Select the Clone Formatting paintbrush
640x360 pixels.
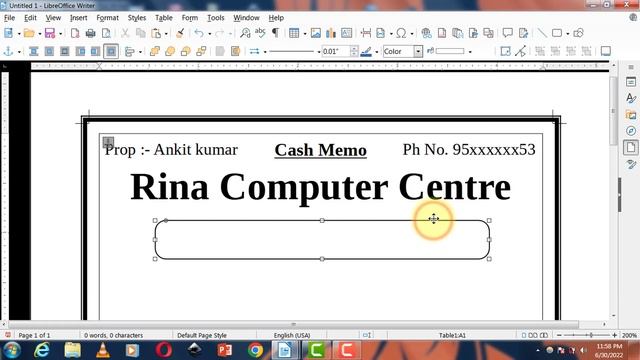click(180, 33)
